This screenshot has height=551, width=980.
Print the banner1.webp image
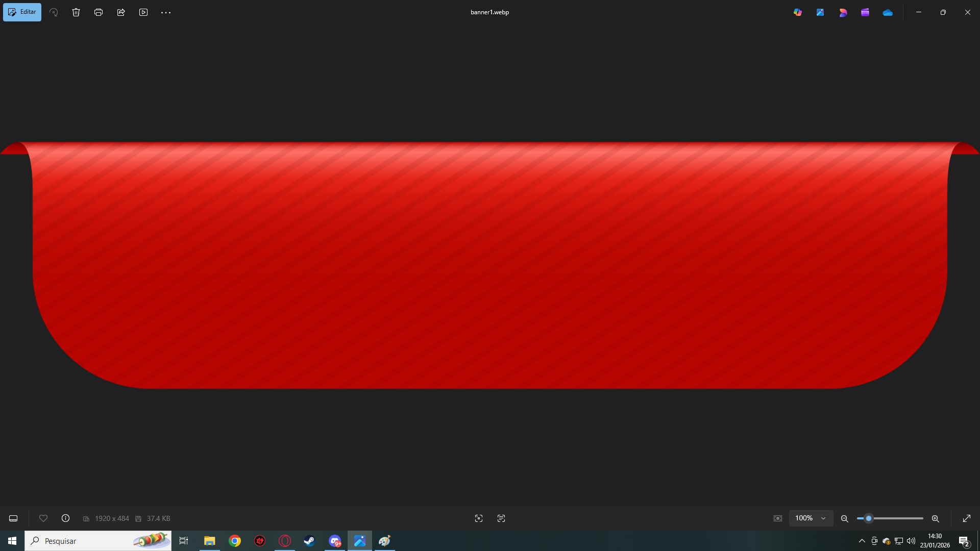99,12
